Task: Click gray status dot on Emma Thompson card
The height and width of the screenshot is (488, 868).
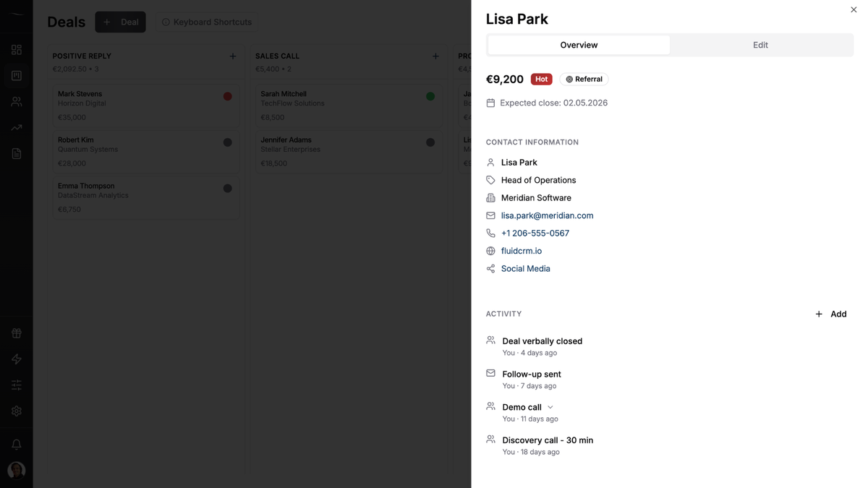Action: [x=227, y=189]
